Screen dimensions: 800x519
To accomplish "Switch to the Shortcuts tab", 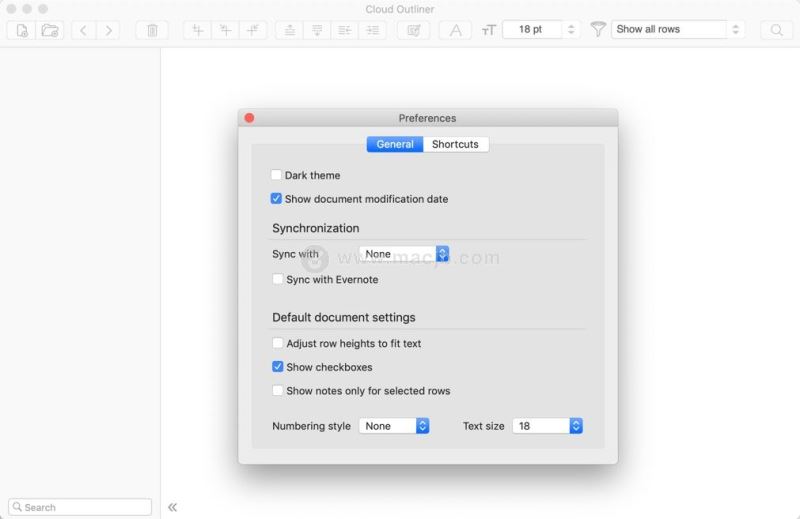I will 455,144.
